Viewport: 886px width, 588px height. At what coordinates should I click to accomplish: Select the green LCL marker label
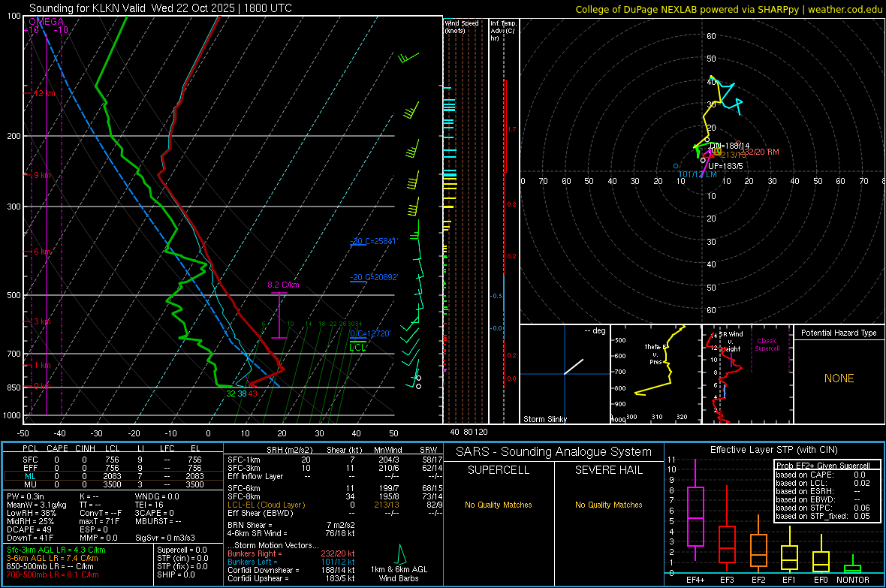point(357,347)
